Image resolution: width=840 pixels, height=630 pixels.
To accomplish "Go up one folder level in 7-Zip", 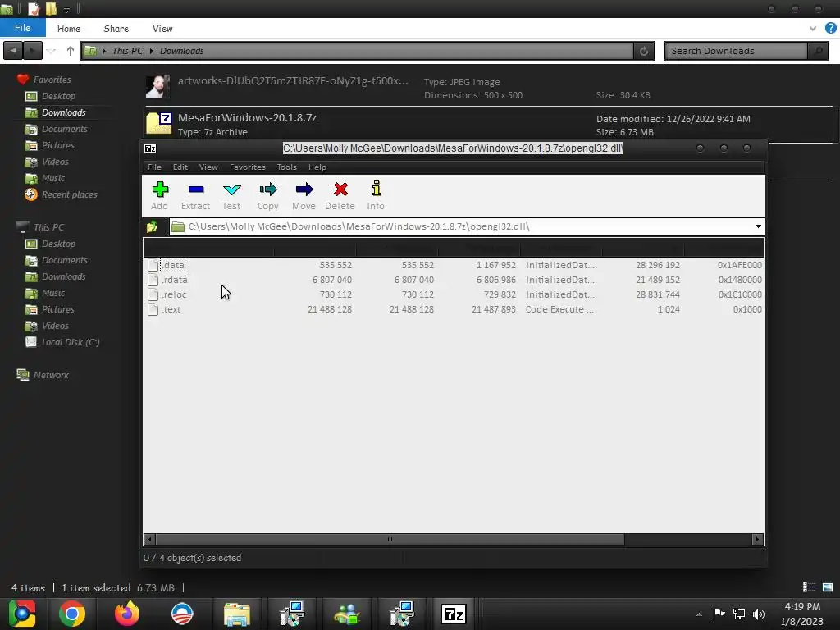I will click(x=152, y=226).
